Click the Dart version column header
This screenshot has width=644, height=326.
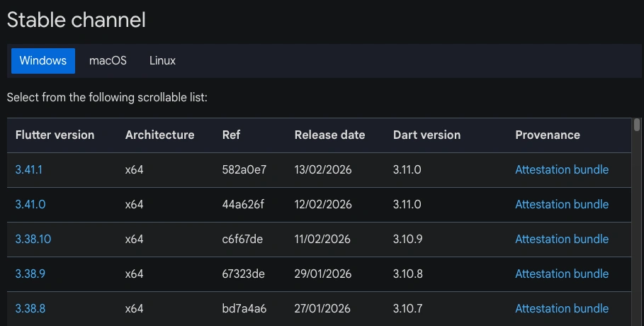pos(426,135)
